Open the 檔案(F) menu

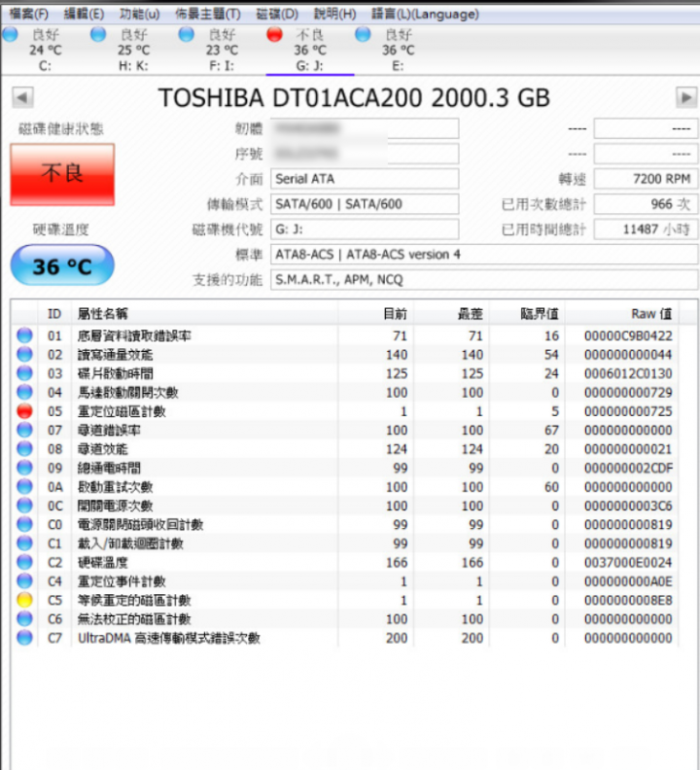tap(29, 14)
